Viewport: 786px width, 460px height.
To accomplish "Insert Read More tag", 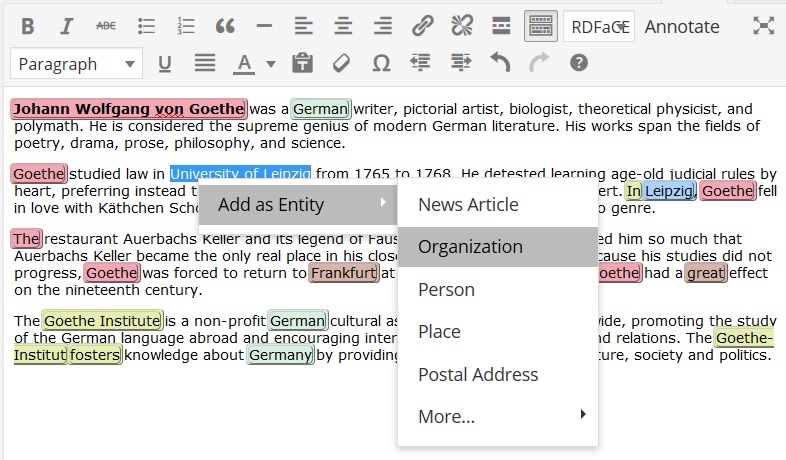I will pos(501,26).
